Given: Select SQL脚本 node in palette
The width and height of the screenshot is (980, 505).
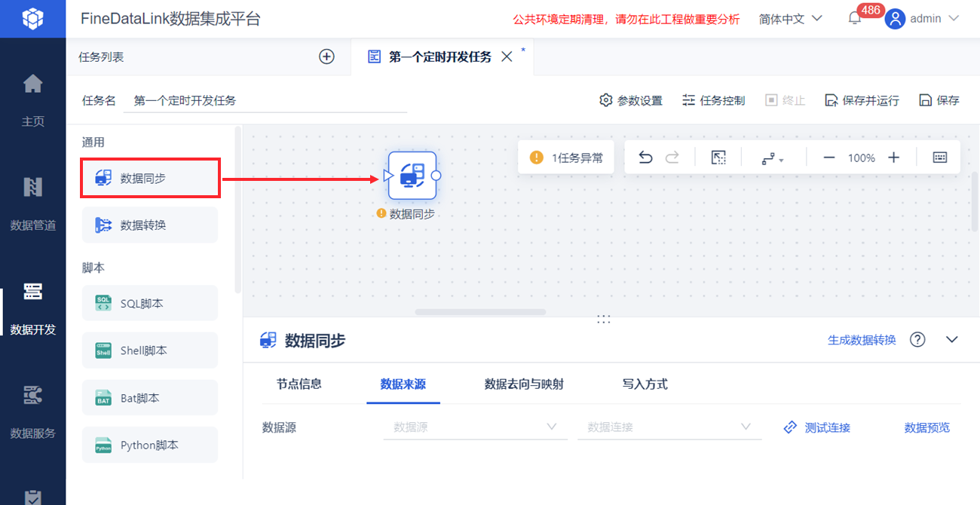Looking at the screenshot, I should pyautogui.click(x=150, y=303).
